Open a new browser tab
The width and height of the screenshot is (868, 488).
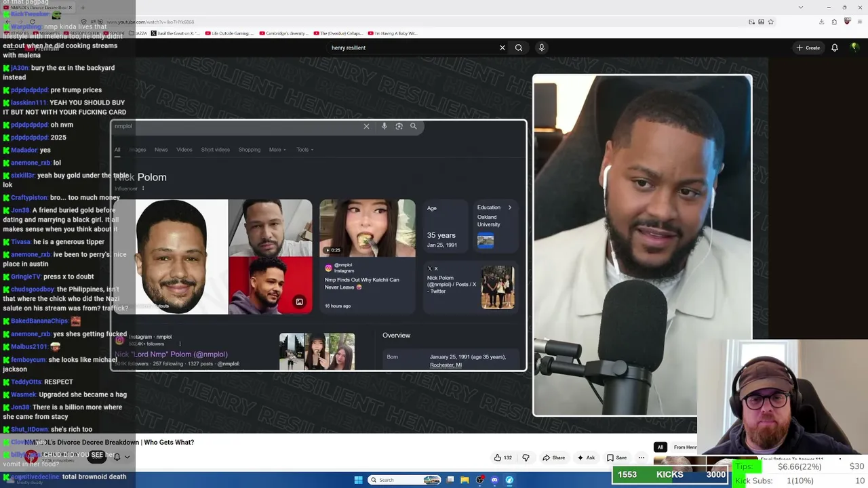tap(83, 7)
